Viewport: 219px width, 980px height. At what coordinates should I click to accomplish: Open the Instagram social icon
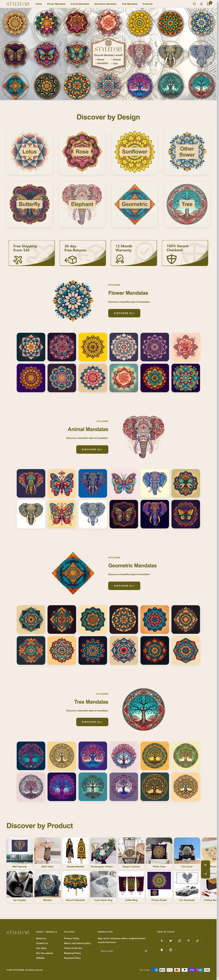179,940
